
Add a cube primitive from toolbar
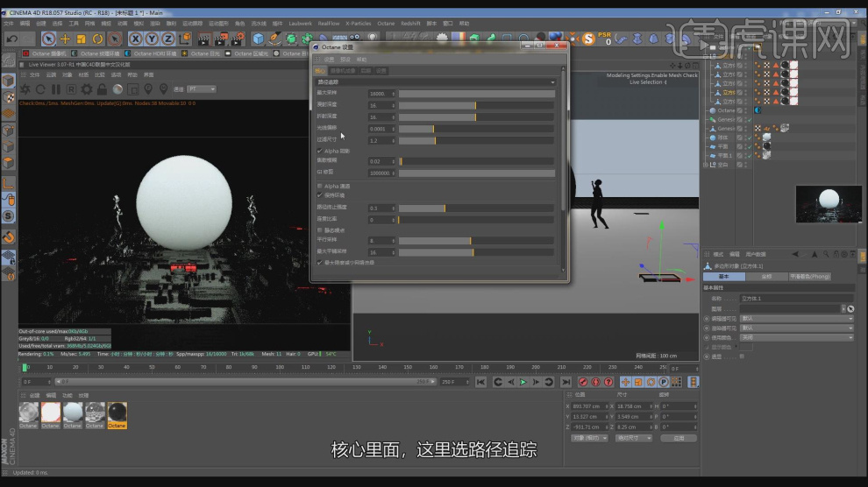[x=259, y=39]
